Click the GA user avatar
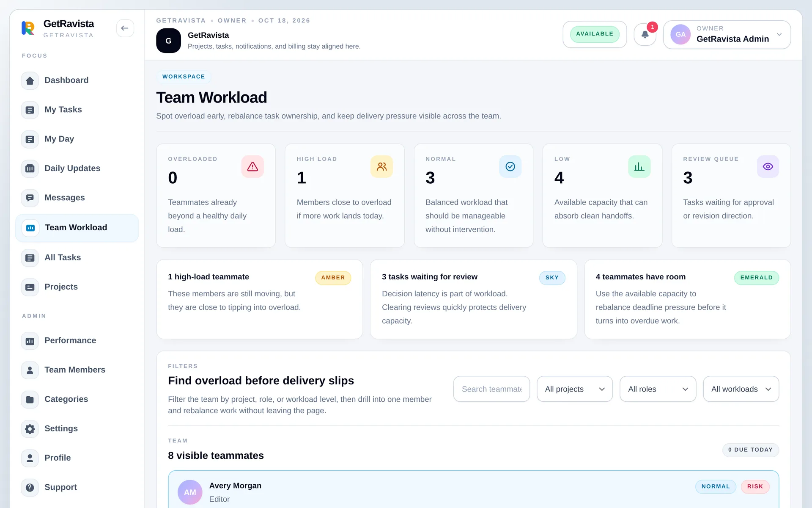 pos(680,34)
